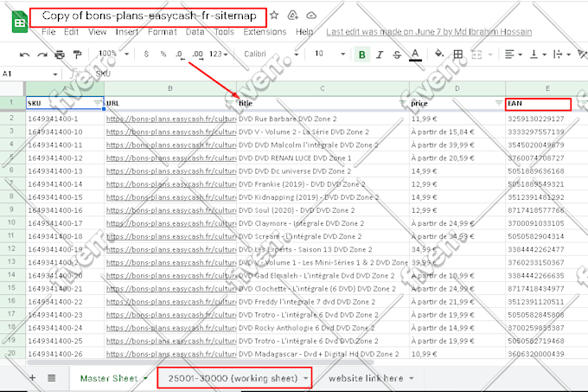
Task: Open the Calibri font dropdown
Action: coord(272,54)
